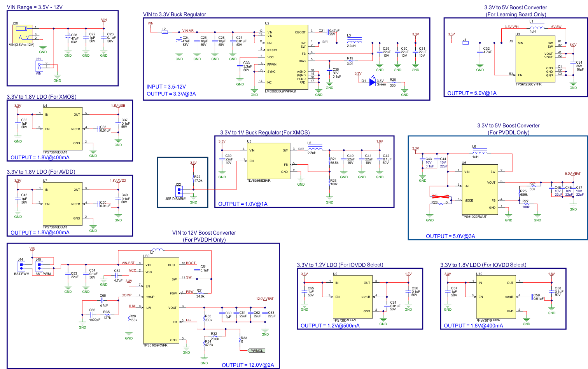Image resolution: width=588 pixels, height=369 pixels.
Task: Click the 'OUTPUT = 5.0V@1A' note
Action: click(x=472, y=93)
